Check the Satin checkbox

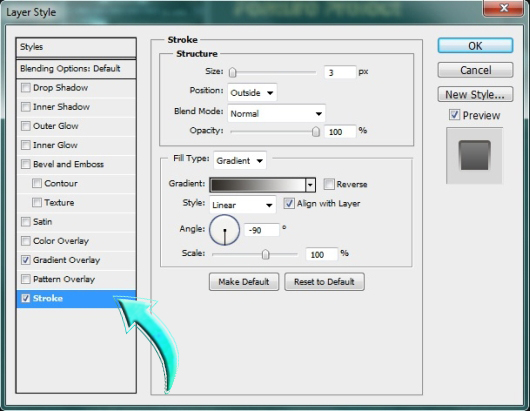point(26,222)
